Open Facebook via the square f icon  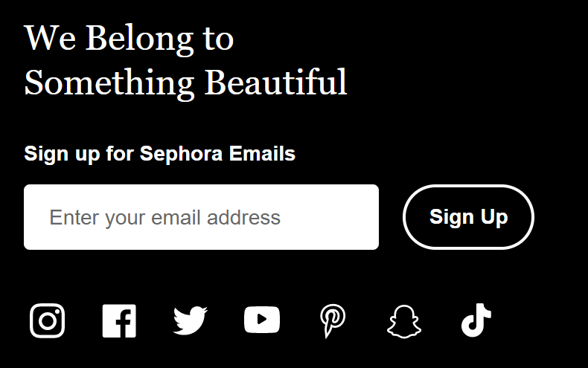pos(119,320)
